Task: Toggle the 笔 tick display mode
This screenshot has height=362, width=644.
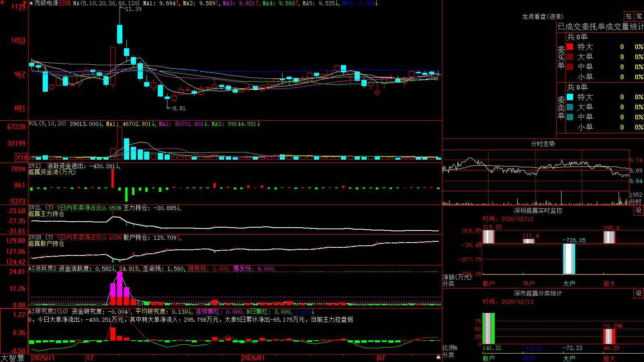Action: click(639, 16)
